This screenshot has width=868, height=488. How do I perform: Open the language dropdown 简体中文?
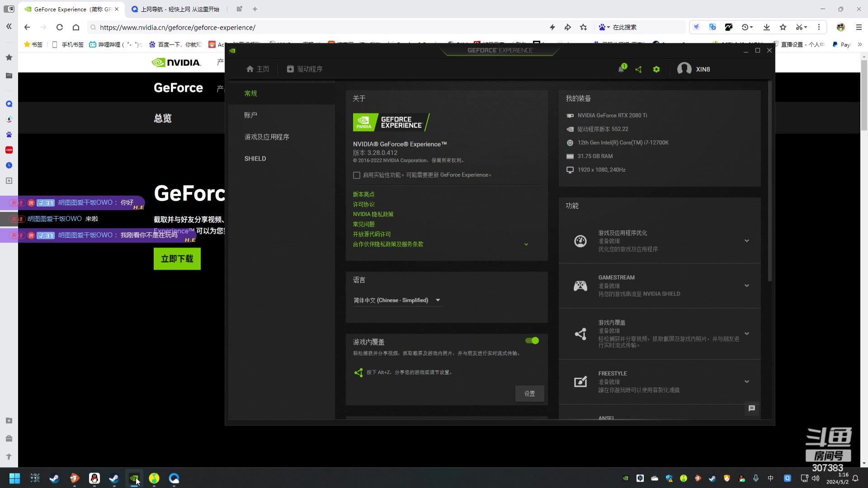pyautogui.click(x=397, y=300)
